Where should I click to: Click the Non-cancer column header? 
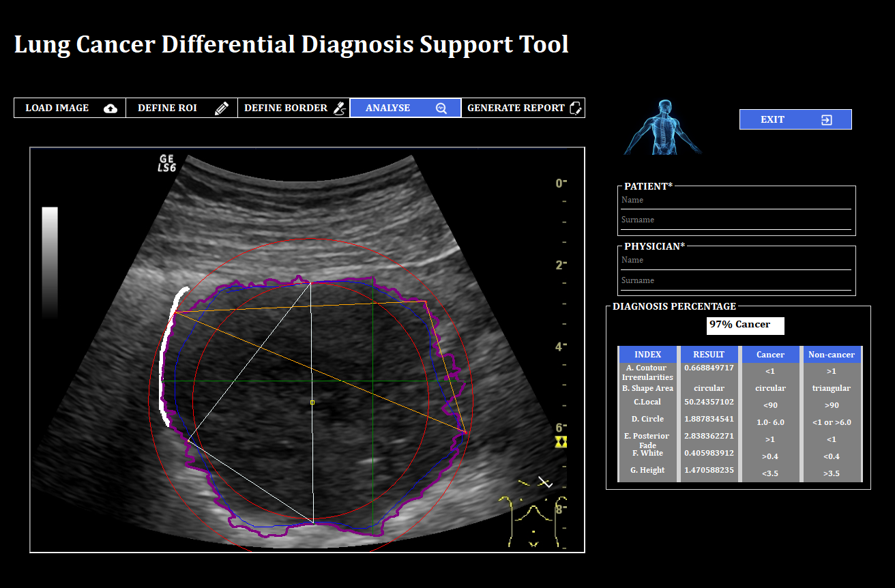pos(831,355)
